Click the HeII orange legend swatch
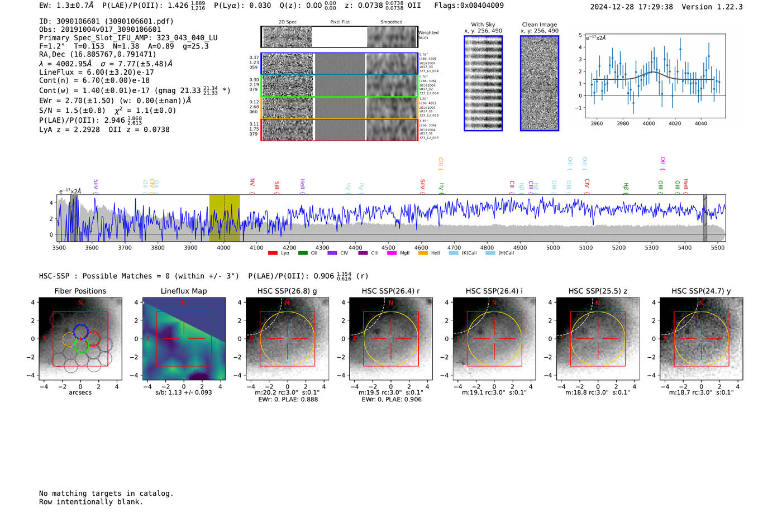This screenshot has height=532, width=782. coord(423,253)
